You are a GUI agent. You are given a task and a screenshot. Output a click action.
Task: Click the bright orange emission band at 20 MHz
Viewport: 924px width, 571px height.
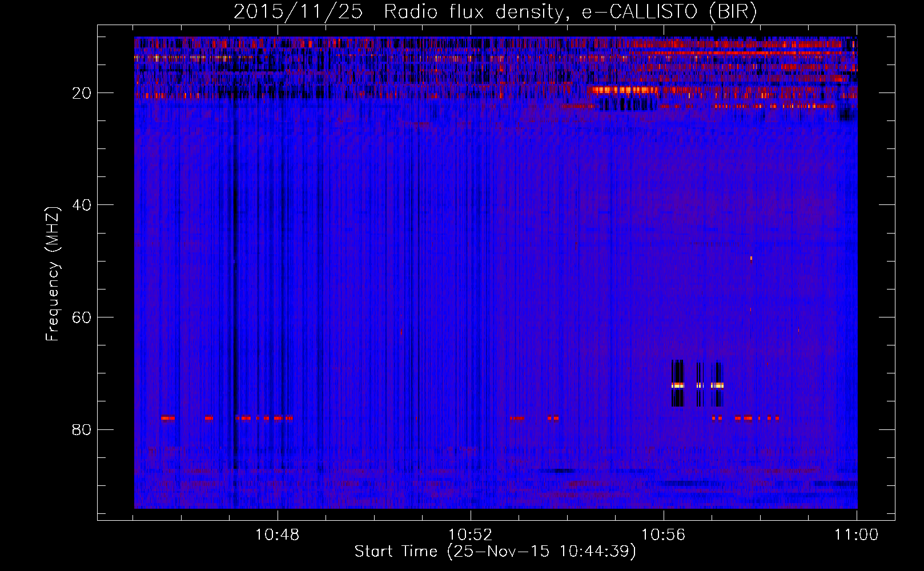(x=625, y=90)
